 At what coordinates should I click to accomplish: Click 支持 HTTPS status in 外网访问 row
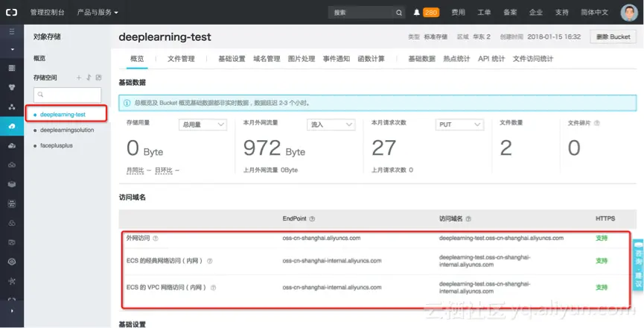click(x=602, y=239)
